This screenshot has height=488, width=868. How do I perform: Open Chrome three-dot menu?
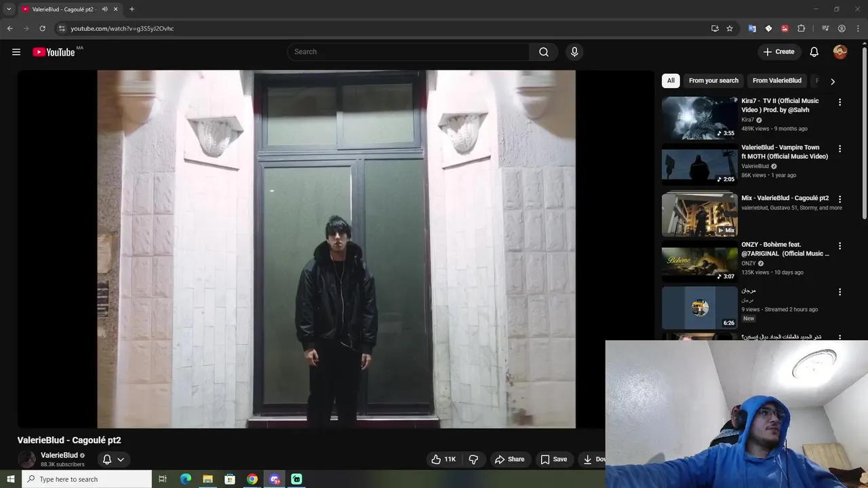coord(858,28)
